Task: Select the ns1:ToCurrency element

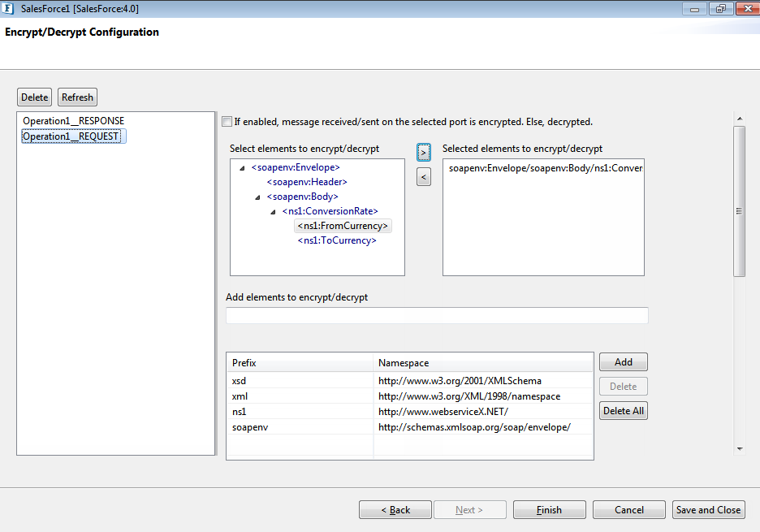Action: [x=337, y=240]
